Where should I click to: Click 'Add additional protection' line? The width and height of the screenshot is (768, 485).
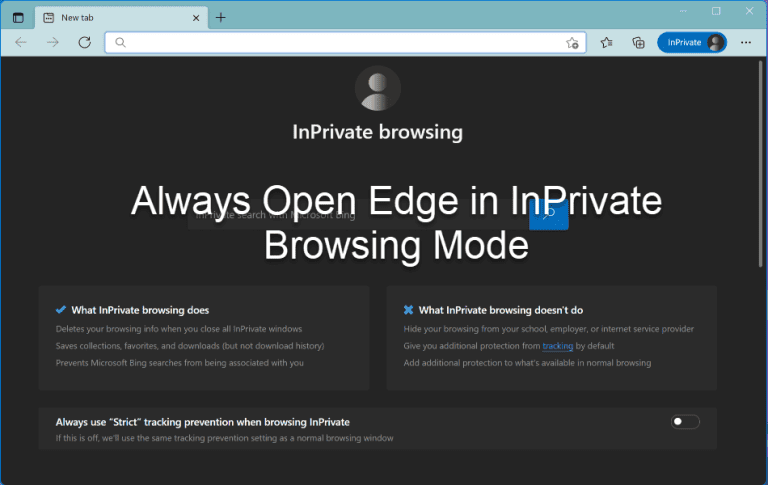528,363
